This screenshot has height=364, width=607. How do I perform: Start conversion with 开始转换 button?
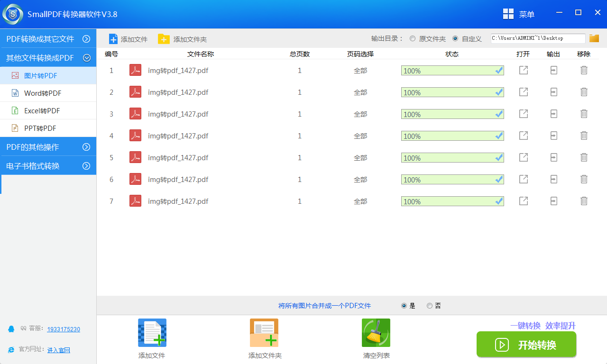tap(526, 345)
